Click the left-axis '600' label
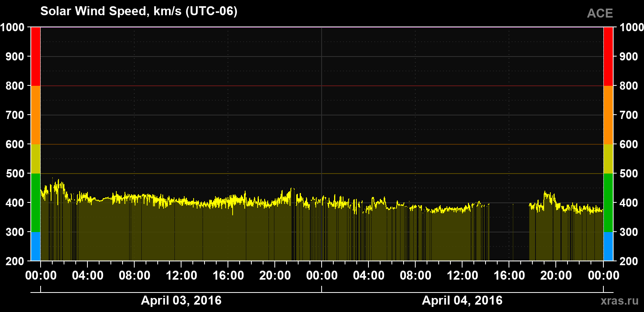The height and width of the screenshot is (312, 644). 15,144
